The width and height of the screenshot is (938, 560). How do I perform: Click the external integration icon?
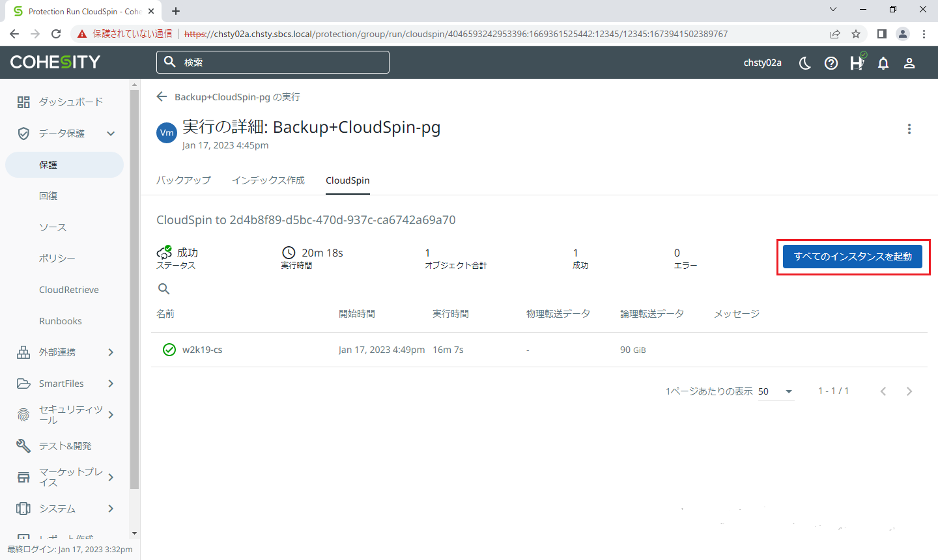[x=23, y=352]
